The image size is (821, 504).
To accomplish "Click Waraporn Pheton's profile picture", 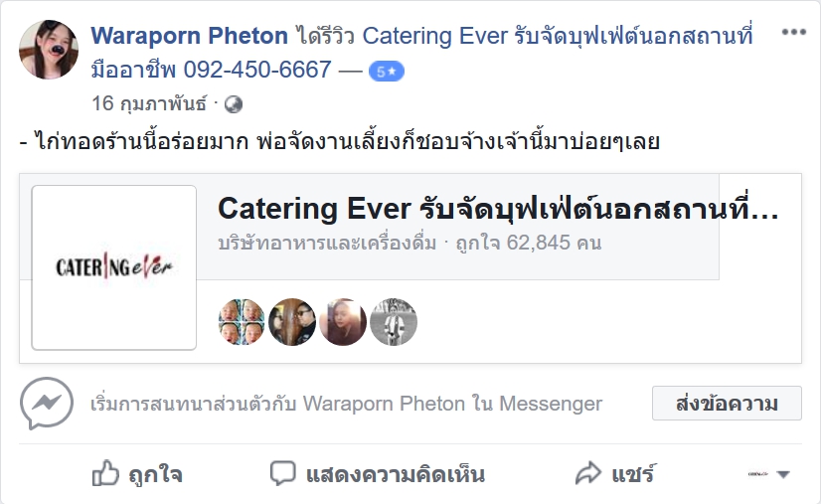I will (x=49, y=50).
